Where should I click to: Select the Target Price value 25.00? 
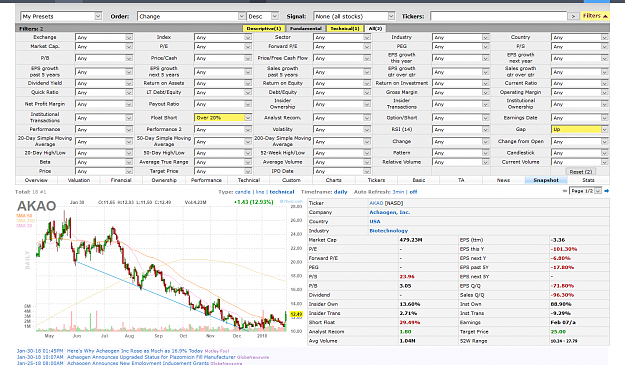(x=558, y=332)
